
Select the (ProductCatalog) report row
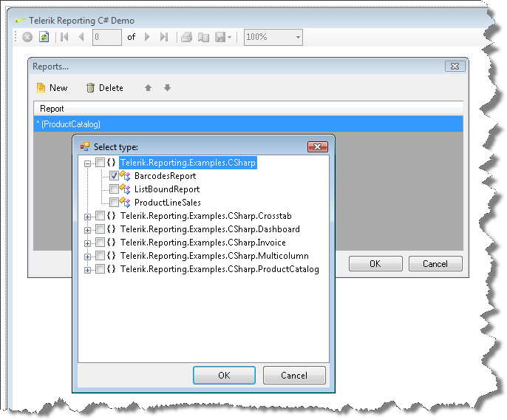tap(248, 124)
